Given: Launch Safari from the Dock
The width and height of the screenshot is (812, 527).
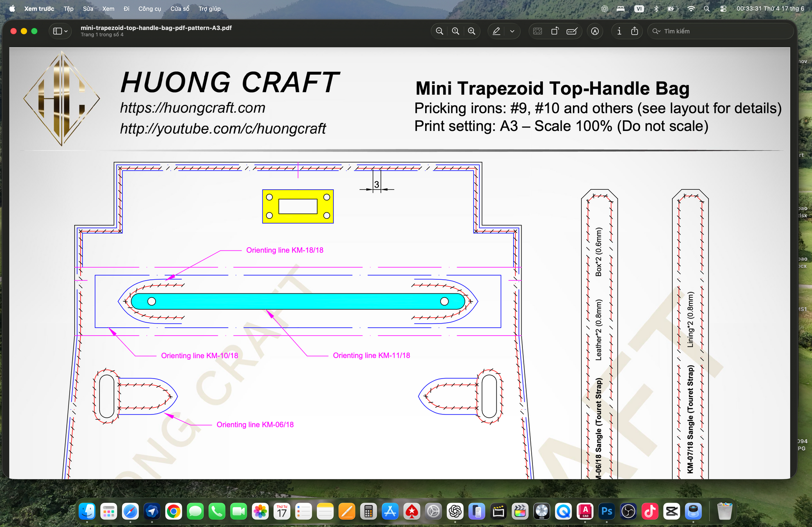Looking at the screenshot, I should coord(131,511).
